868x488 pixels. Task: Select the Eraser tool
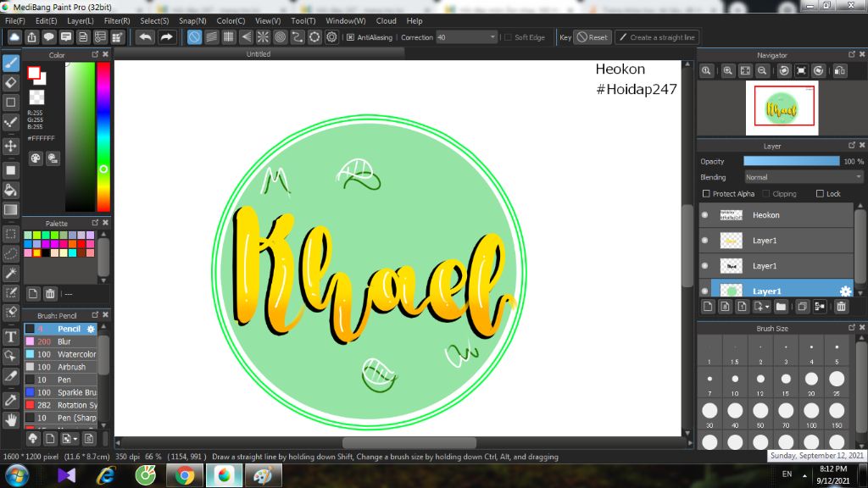(x=10, y=83)
